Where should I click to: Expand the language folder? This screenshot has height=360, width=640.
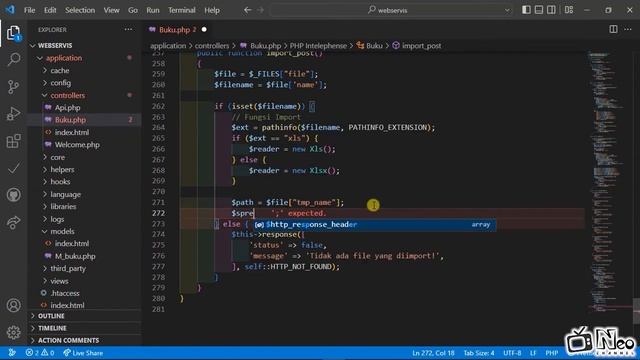[x=65, y=194]
